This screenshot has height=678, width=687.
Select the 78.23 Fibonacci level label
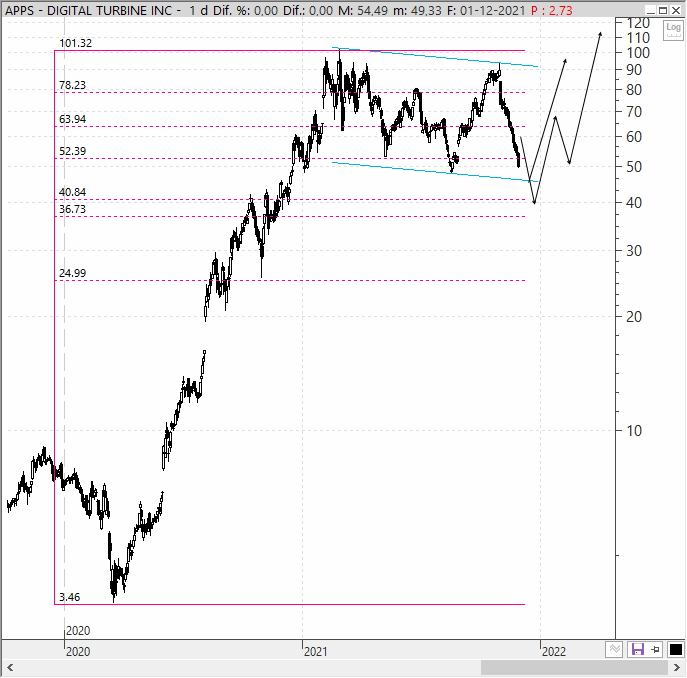coord(72,85)
